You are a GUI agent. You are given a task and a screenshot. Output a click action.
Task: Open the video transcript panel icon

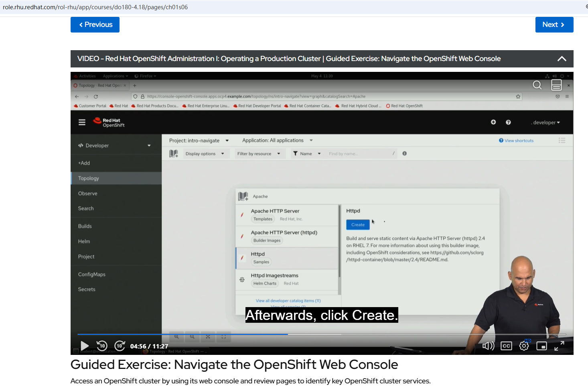point(556,85)
